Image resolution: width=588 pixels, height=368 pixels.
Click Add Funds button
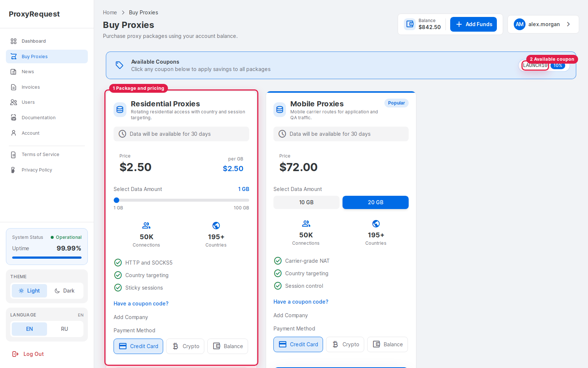473,24
